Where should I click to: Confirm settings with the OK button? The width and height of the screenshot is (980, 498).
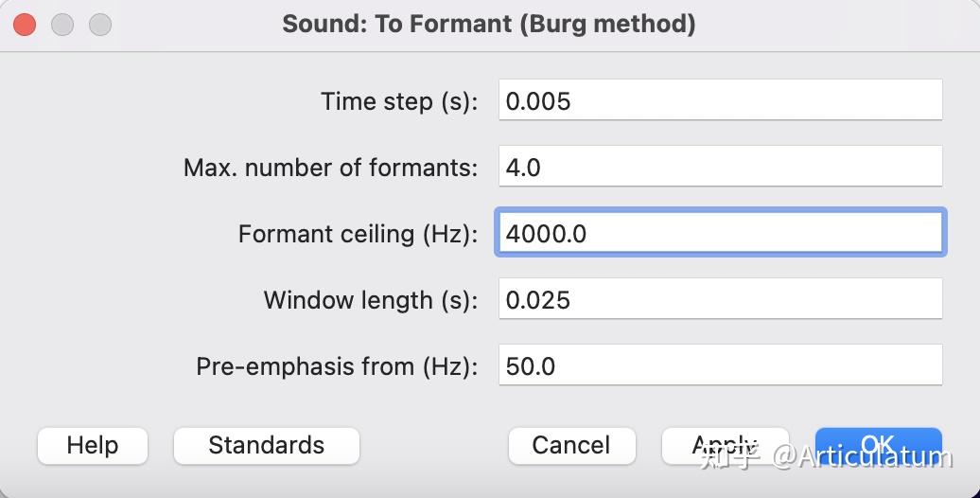point(878,443)
